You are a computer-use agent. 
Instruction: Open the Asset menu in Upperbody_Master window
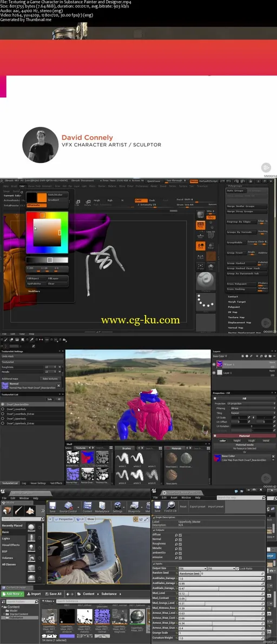pyautogui.click(x=174, y=498)
